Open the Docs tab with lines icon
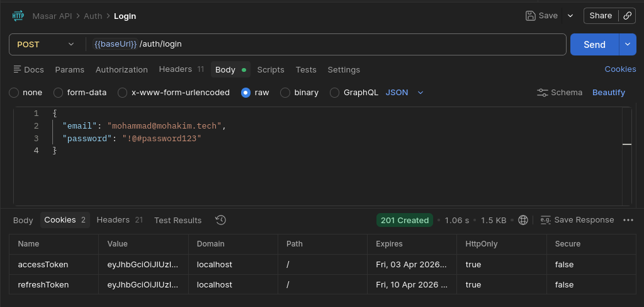This screenshot has height=307, width=644. (x=29, y=69)
